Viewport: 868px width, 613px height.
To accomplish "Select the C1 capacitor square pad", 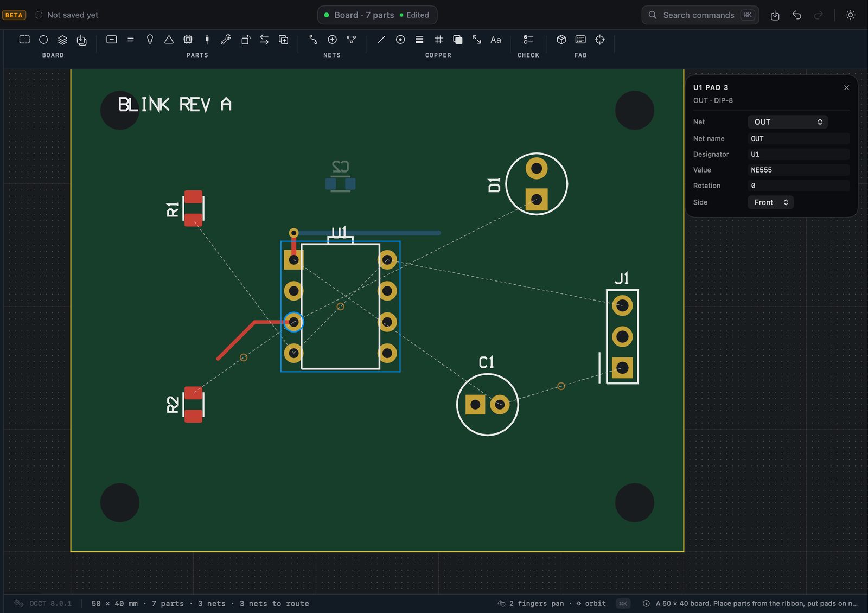I will 475,405.
